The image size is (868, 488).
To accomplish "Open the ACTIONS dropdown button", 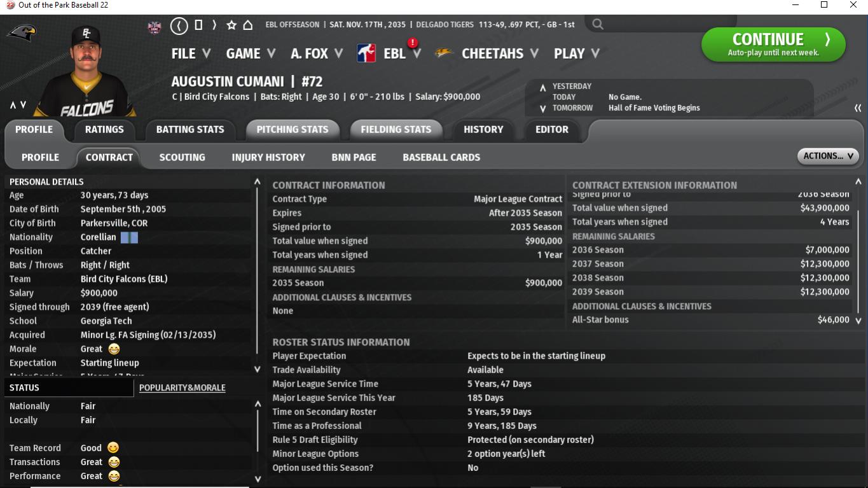I will (x=827, y=156).
